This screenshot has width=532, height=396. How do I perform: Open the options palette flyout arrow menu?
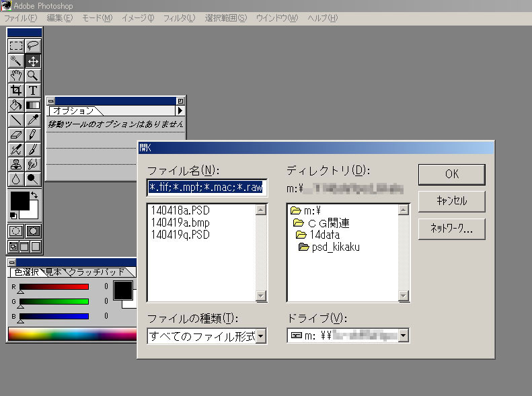point(180,110)
